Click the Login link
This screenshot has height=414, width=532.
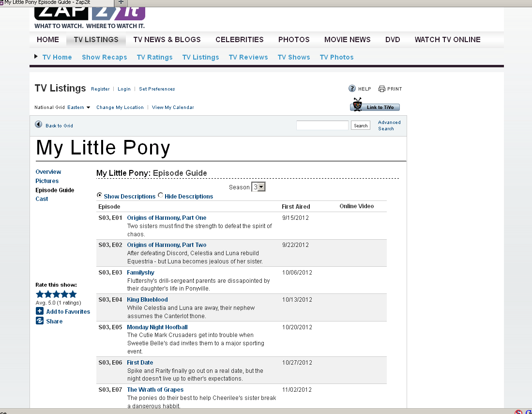click(124, 89)
